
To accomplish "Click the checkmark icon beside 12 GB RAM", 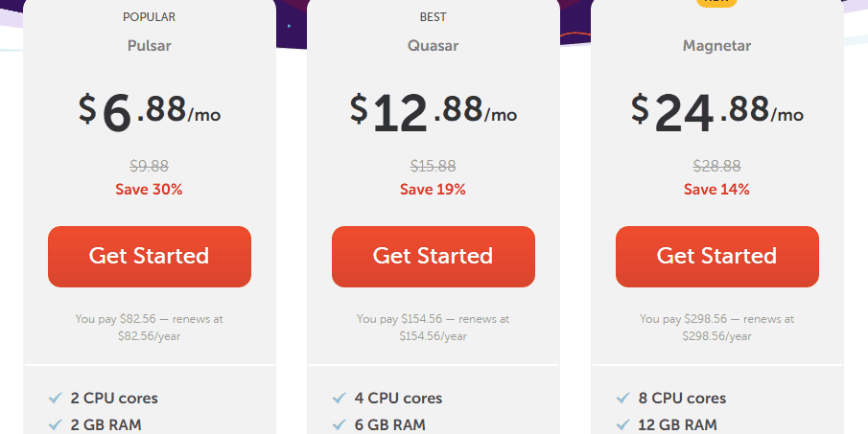I will point(622,424).
